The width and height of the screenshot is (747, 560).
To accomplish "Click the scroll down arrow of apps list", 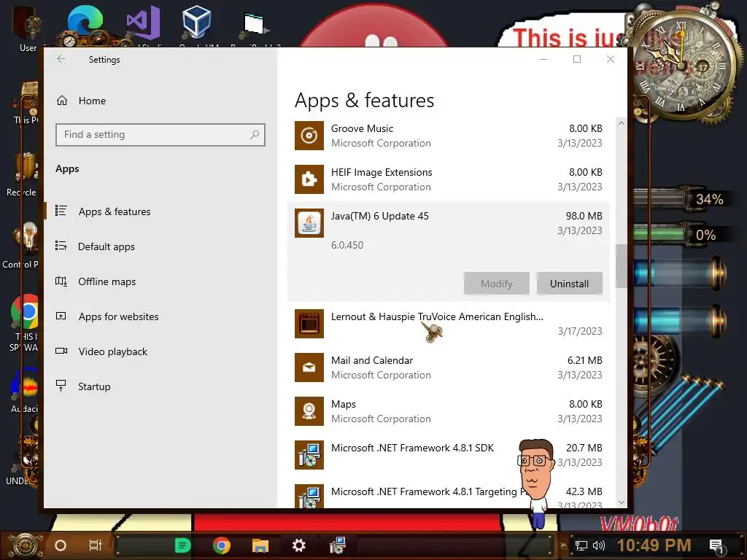I will click(x=622, y=502).
